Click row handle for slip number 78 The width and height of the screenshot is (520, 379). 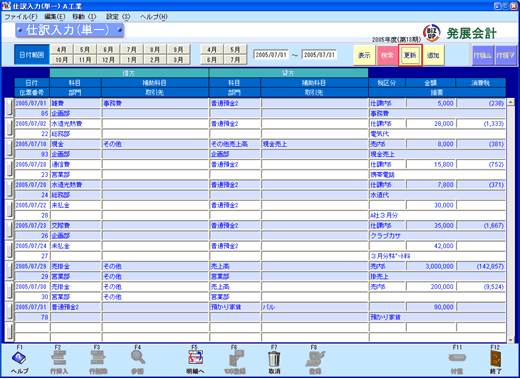tap(9, 312)
